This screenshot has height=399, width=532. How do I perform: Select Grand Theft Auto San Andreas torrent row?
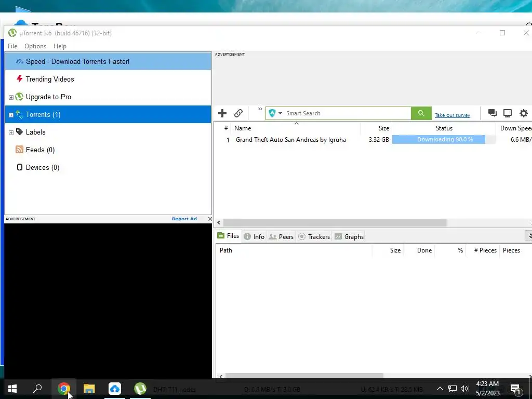tap(373, 139)
